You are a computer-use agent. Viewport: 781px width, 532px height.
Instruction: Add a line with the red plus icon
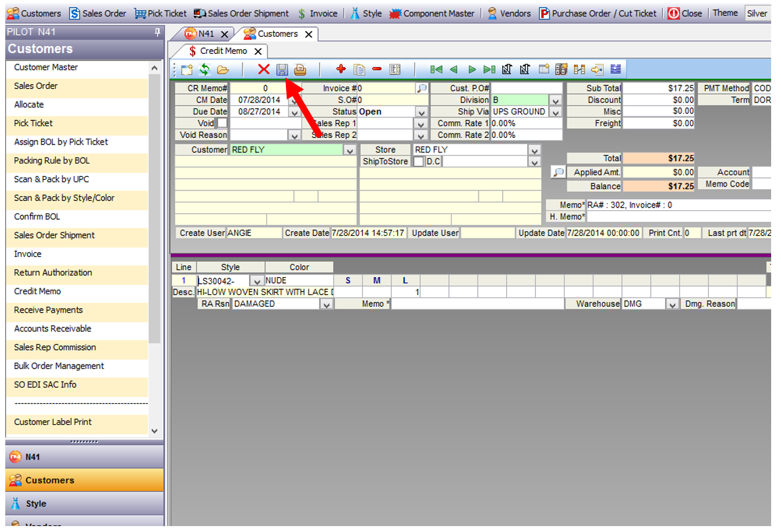pyautogui.click(x=341, y=69)
